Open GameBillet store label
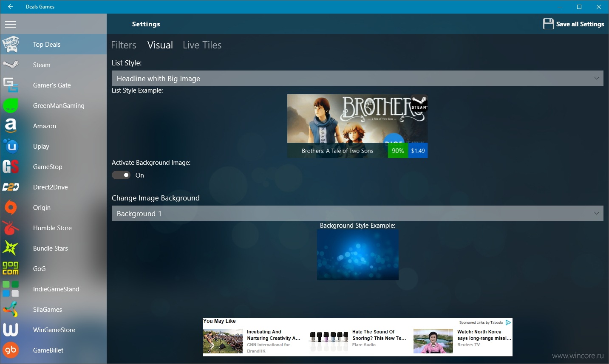This screenshot has width=609, height=364. pyautogui.click(x=48, y=350)
